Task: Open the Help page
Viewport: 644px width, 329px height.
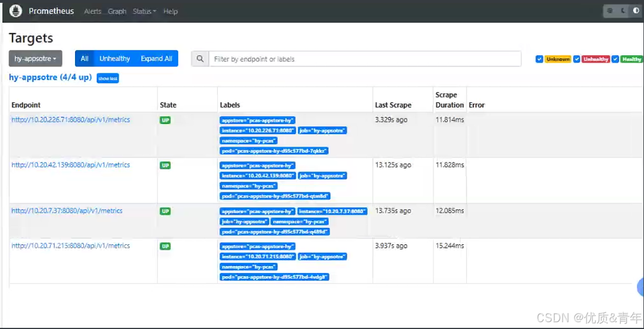Action: pyautogui.click(x=171, y=11)
